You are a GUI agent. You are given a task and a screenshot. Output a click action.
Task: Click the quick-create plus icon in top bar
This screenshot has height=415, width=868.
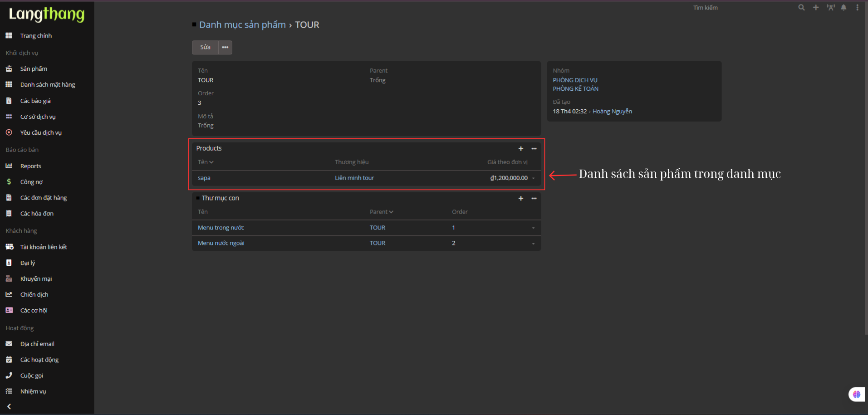pos(816,8)
